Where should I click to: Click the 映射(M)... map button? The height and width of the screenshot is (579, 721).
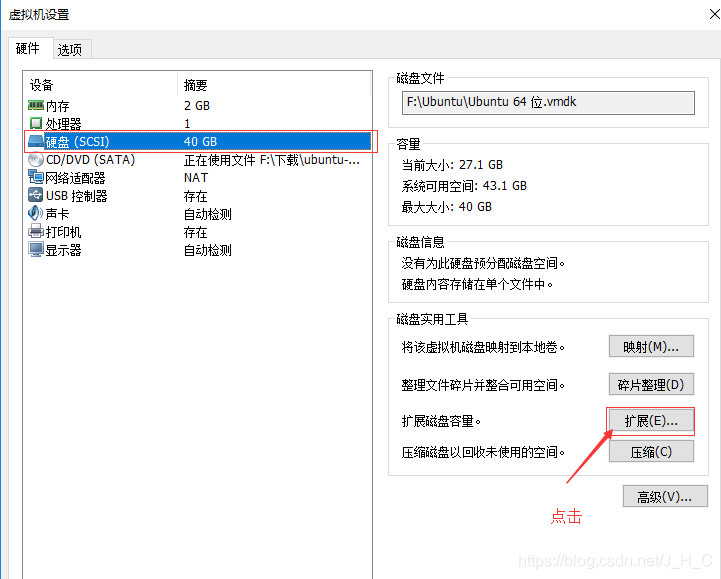coord(651,346)
